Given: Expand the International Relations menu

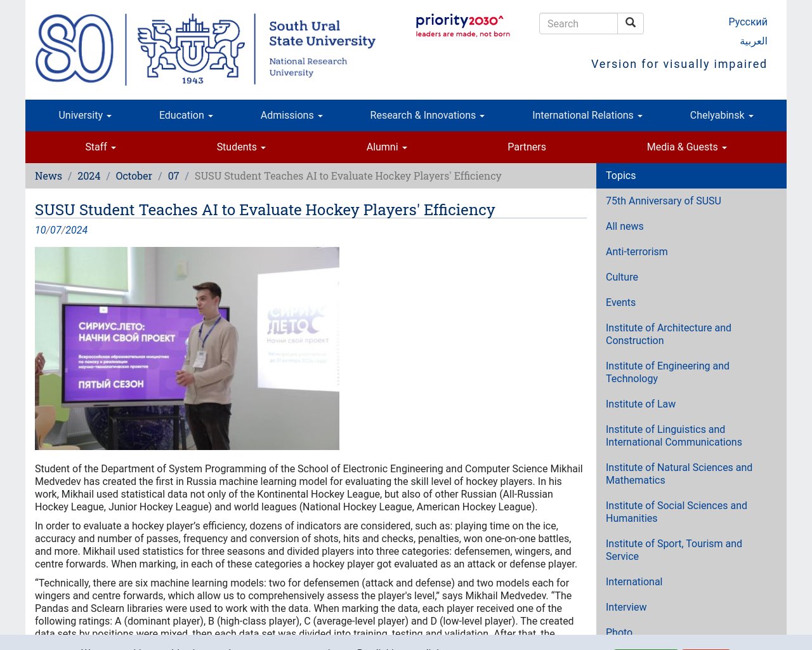Looking at the screenshot, I should (587, 116).
